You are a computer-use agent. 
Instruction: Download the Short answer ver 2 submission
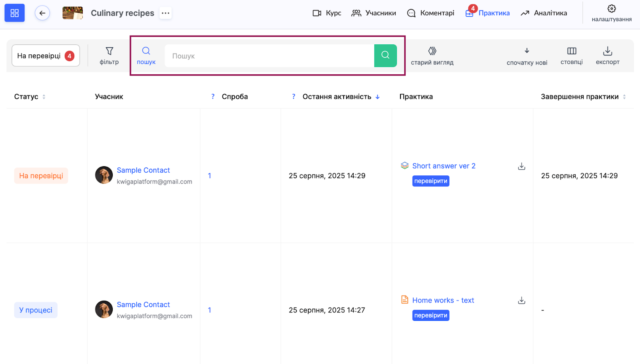pyautogui.click(x=522, y=166)
